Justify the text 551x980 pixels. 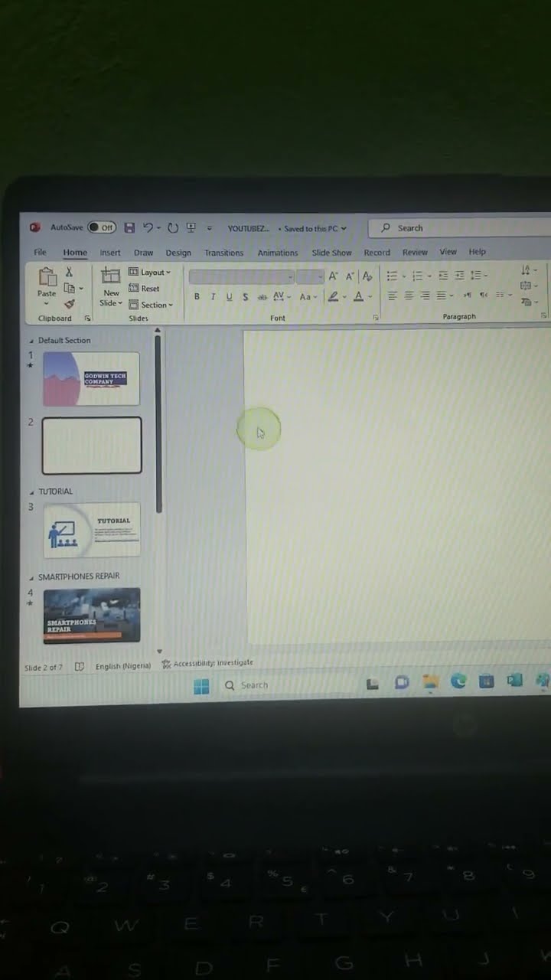point(441,296)
